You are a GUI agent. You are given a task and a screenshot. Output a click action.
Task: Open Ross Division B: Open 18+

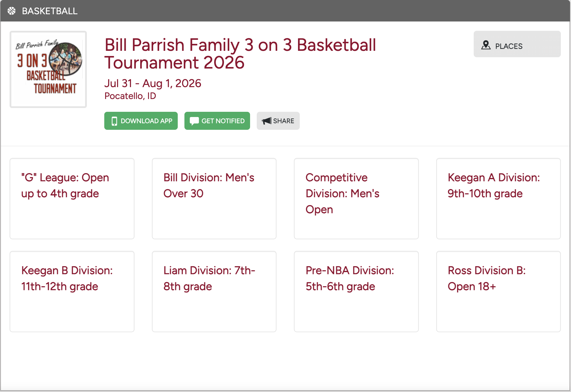tap(498, 292)
